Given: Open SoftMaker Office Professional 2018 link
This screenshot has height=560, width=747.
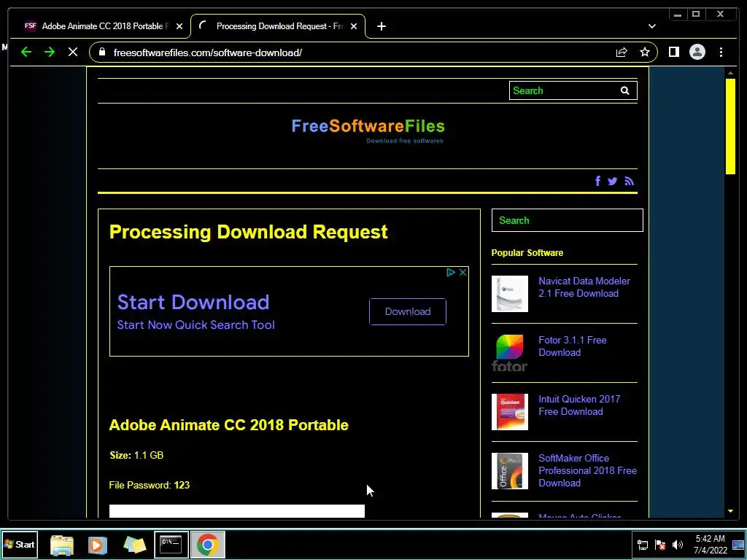Looking at the screenshot, I should [x=587, y=470].
